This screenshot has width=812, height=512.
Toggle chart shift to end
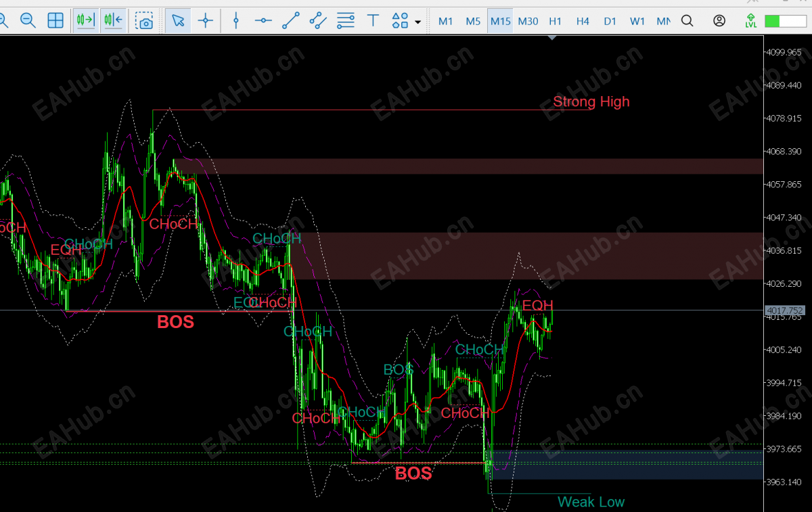pos(85,21)
